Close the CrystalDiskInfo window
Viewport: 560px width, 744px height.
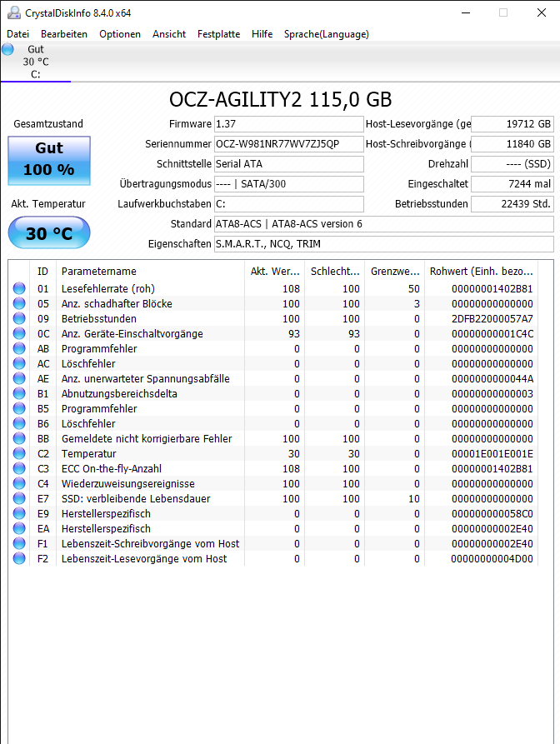(x=542, y=12)
